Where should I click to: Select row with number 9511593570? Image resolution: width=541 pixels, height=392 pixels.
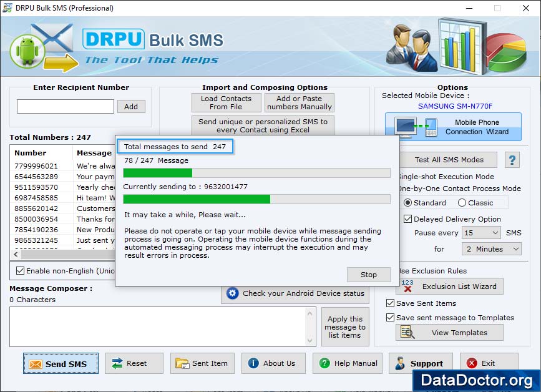click(64, 187)
